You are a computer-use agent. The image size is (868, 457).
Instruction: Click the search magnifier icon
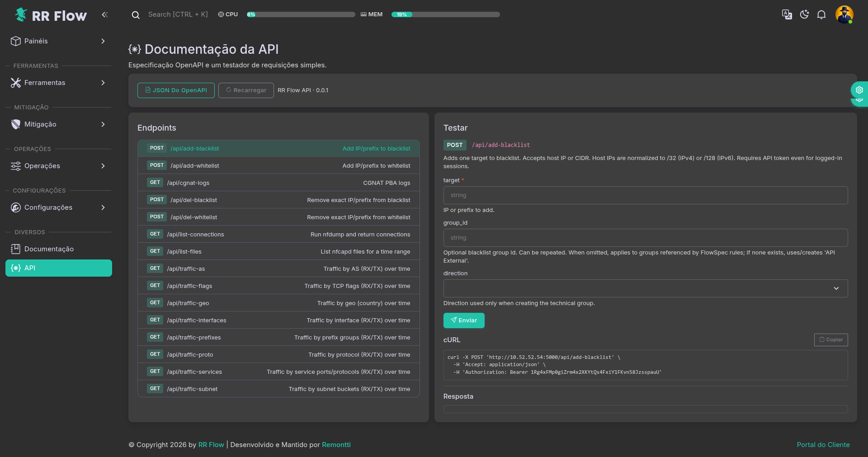pos(136,15)
